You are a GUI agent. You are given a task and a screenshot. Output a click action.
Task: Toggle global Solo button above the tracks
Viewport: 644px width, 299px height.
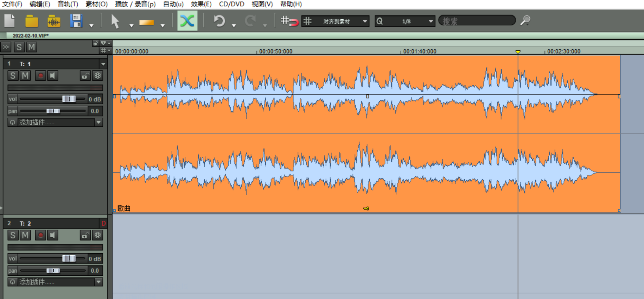pyautogui.click(x=19, y=47)
